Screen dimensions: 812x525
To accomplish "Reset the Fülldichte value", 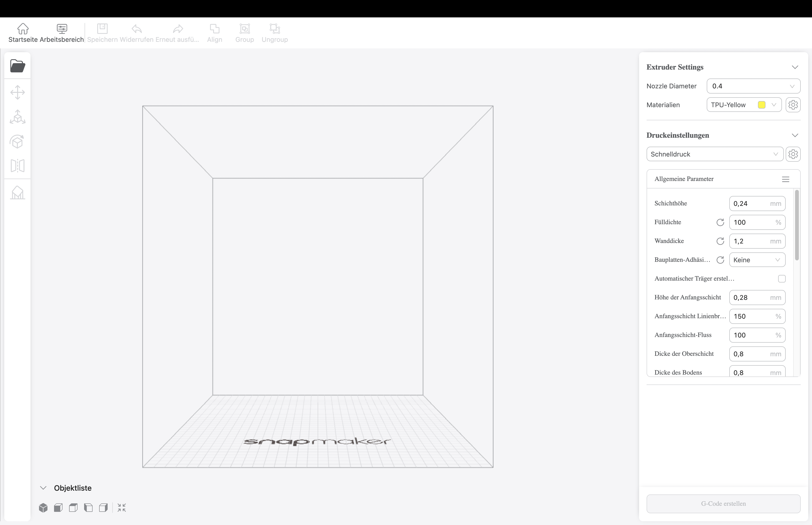I will point(720,222).
